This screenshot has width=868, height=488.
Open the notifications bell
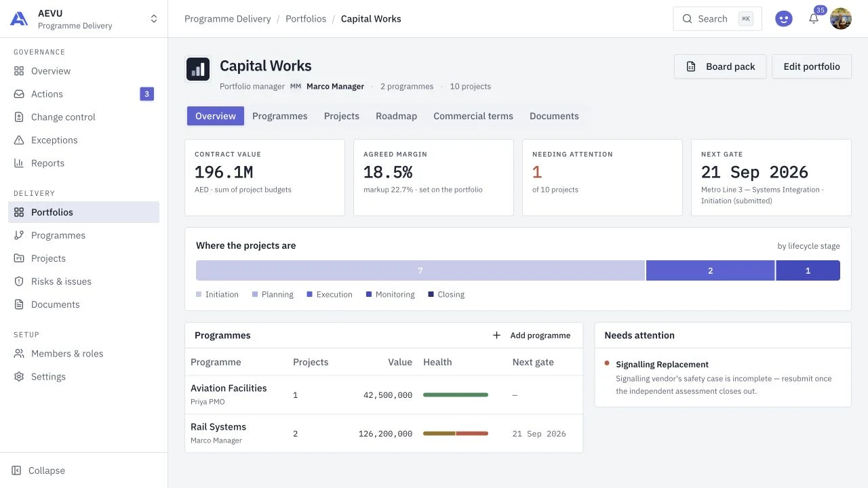click(x=814, y=19)
